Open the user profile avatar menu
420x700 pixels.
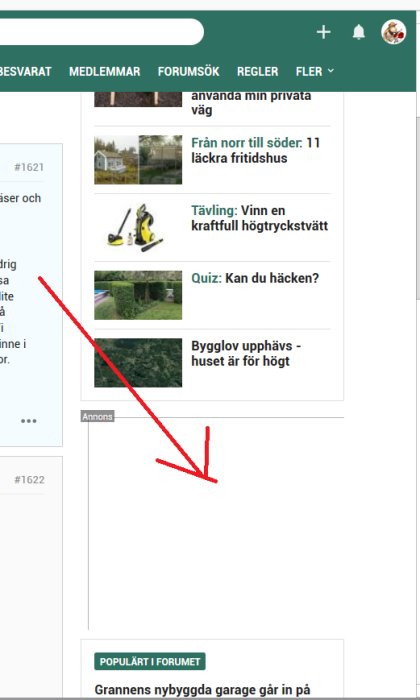pos(394,32)
